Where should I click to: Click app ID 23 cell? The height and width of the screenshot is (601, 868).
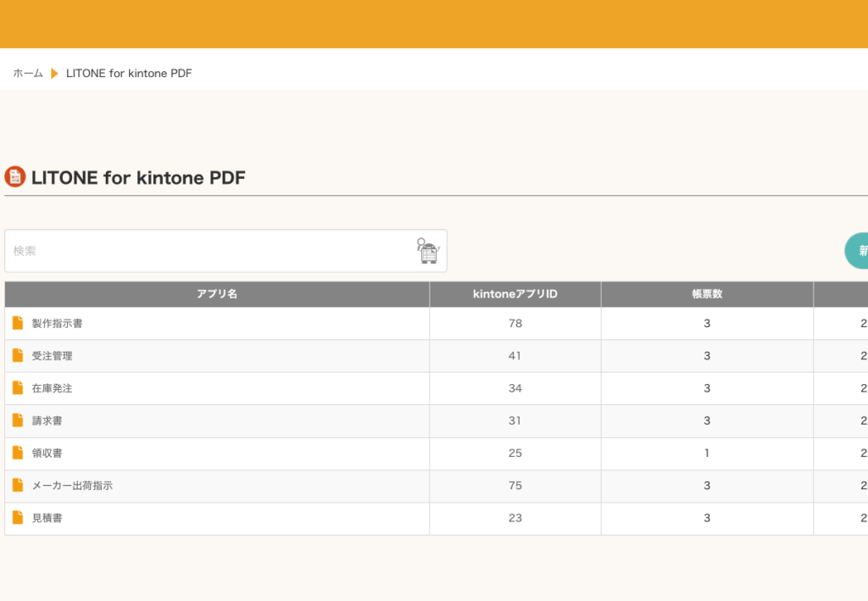click(x=515, y=518)
